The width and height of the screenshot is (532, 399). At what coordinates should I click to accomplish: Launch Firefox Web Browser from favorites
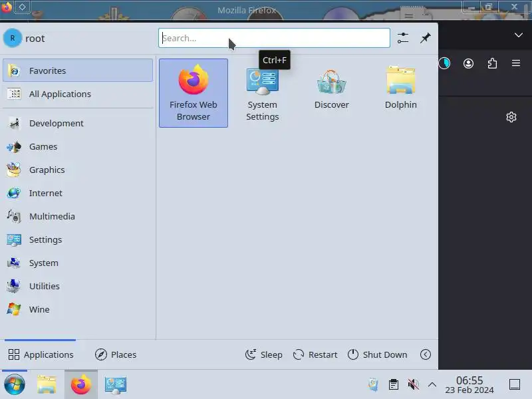(194, 93)
